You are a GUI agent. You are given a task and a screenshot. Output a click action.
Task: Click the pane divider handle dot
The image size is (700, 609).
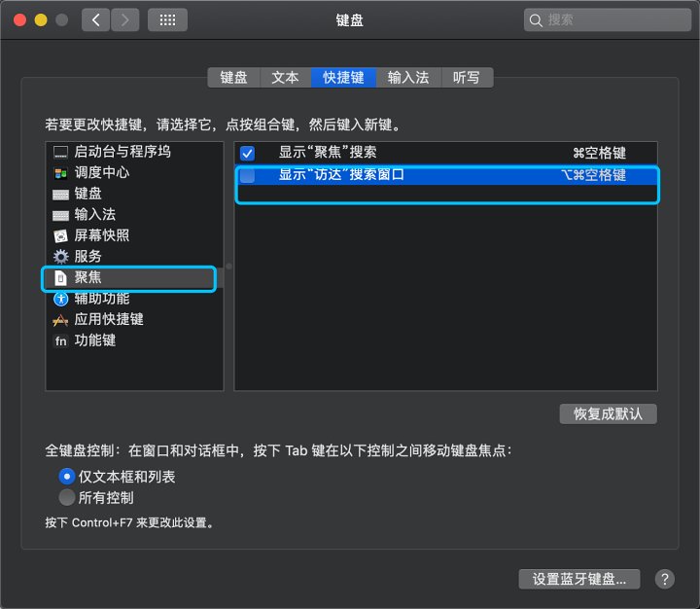[x=229, y=267]
